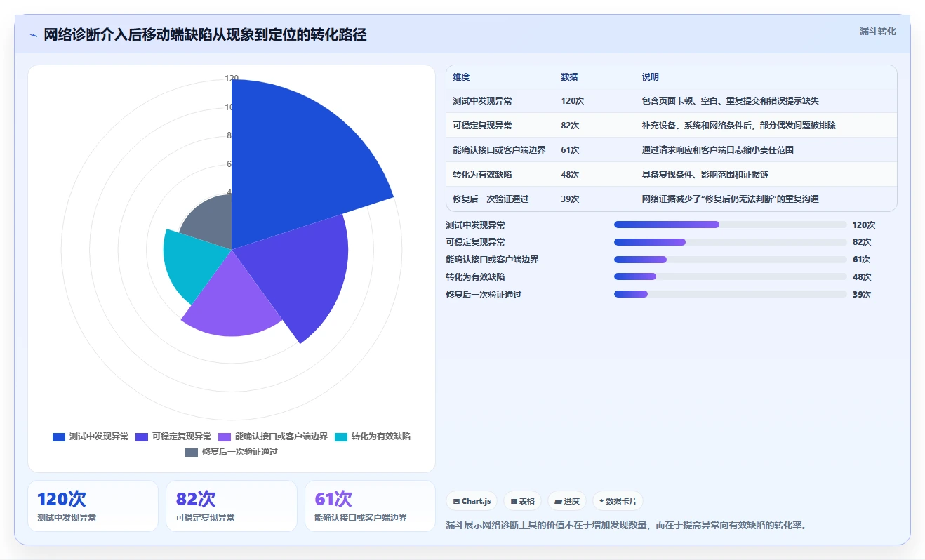The image size is (925, 560).
Task: Click the 61次 stat card
Action: 371,506
